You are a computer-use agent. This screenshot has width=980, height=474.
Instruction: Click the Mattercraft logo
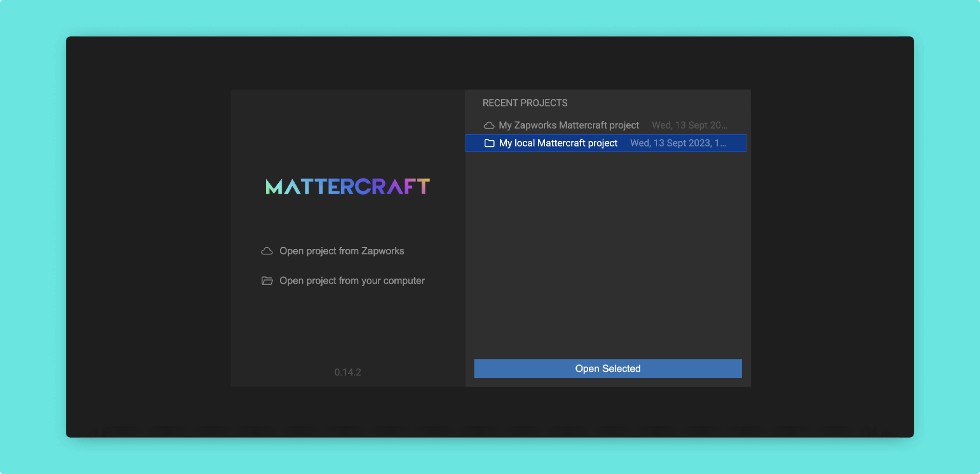click(x=348, y=186)
